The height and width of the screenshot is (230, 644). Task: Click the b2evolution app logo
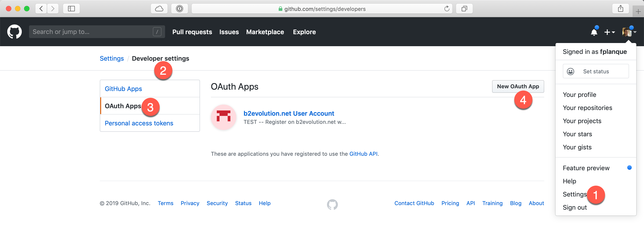223,117
